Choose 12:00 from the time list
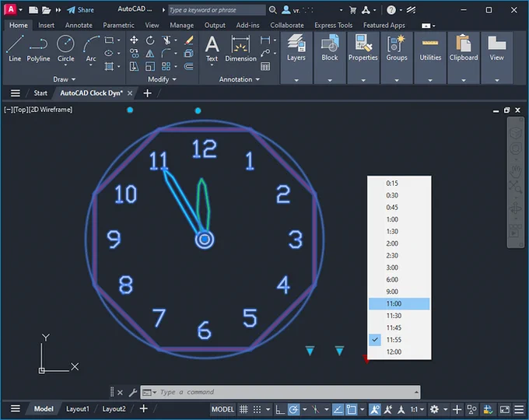This screenshot has width=529, height=420. click(x=399, y=352)
